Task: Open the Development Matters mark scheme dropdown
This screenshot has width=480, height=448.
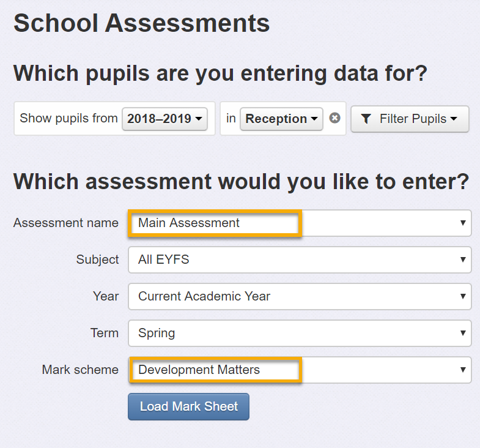Action: [x=300, y=370]
